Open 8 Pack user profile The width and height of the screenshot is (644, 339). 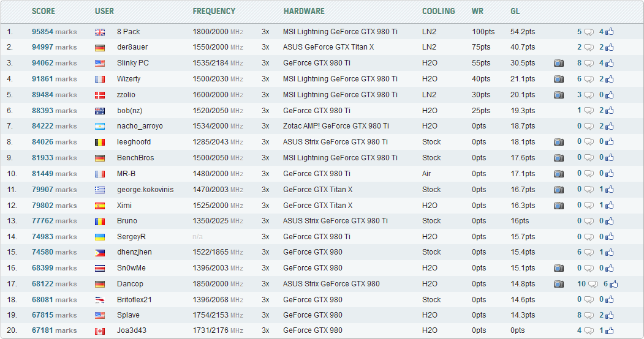pyautogui.click(x=128, y=32)
